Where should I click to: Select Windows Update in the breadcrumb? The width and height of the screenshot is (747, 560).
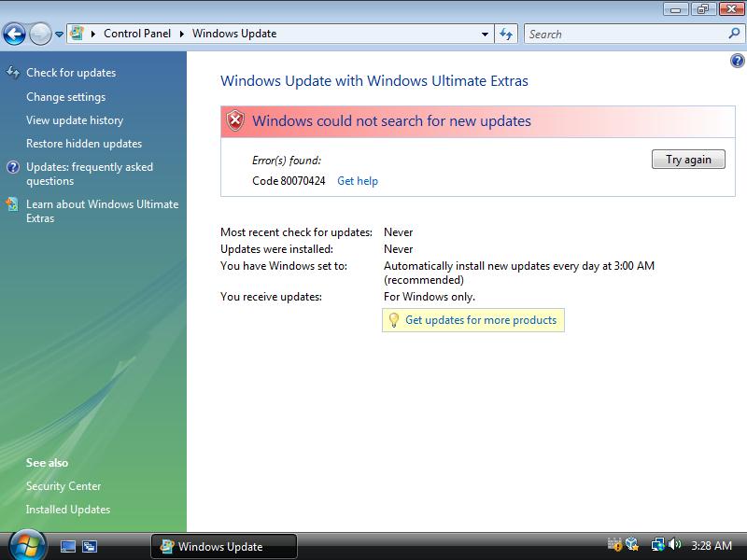pos(234,34)
